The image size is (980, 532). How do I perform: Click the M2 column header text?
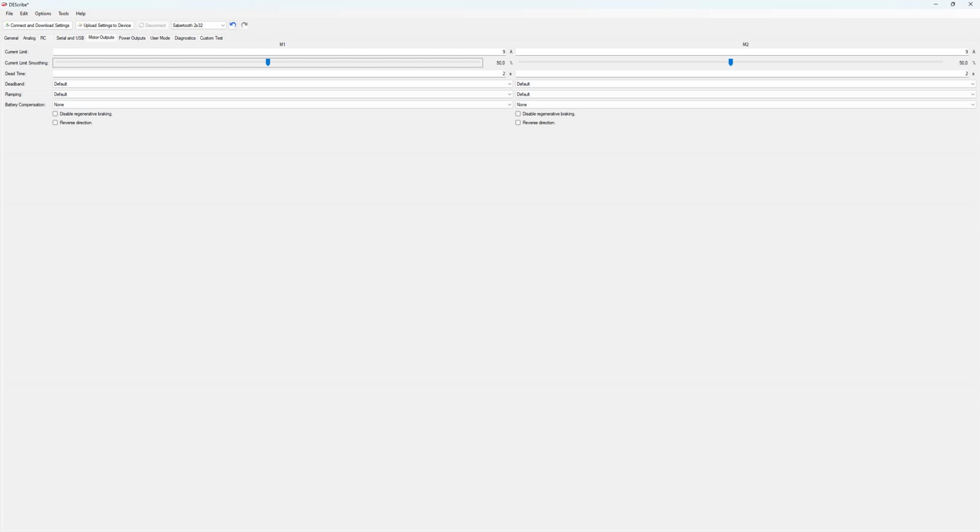745,45
